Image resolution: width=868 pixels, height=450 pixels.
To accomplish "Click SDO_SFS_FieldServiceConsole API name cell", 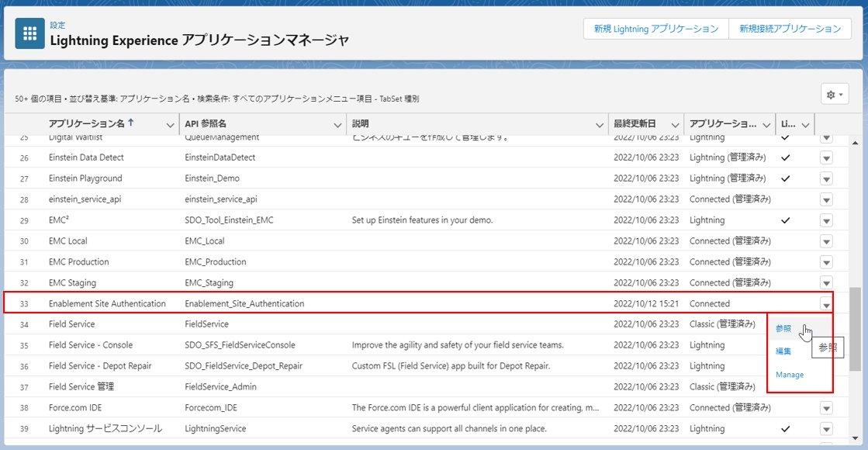I will [x=240, y=344].
